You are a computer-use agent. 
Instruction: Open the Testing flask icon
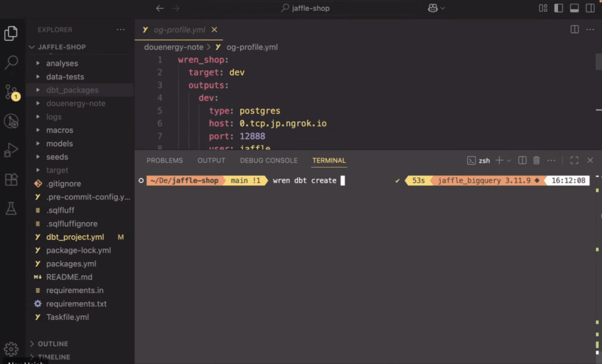click(x=11, y=208)
